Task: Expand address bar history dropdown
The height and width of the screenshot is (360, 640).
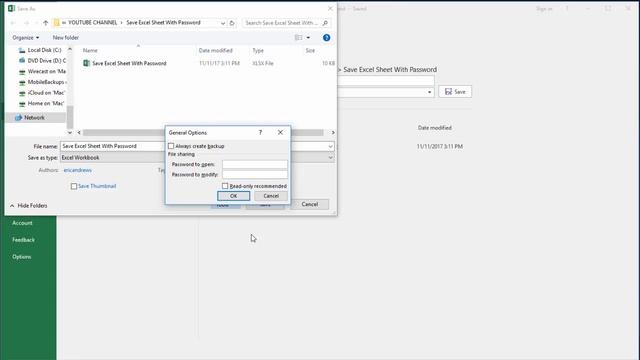Action: (223, 23)
